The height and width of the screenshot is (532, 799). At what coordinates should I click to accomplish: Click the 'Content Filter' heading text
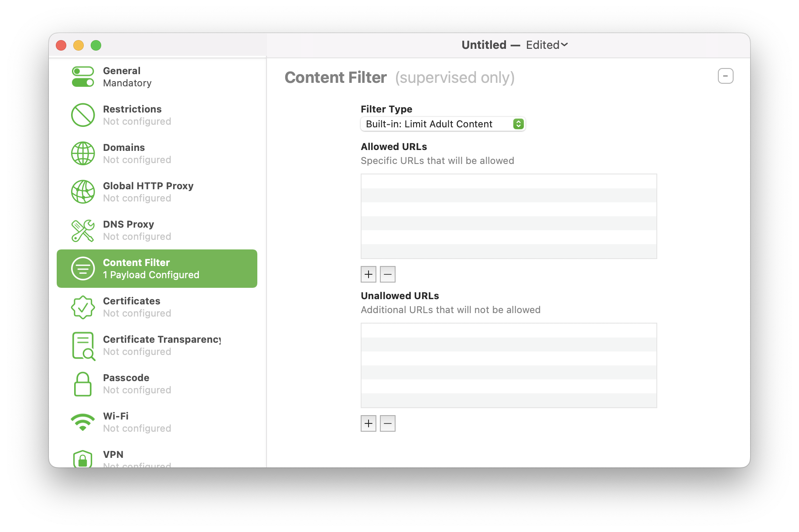335,78
